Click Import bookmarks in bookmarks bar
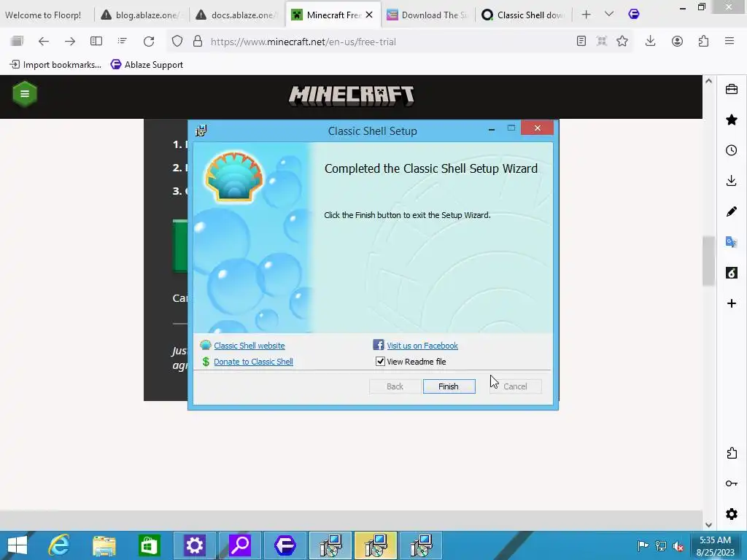Viewport: 747px width, 560px height. (x=55, y=65)
